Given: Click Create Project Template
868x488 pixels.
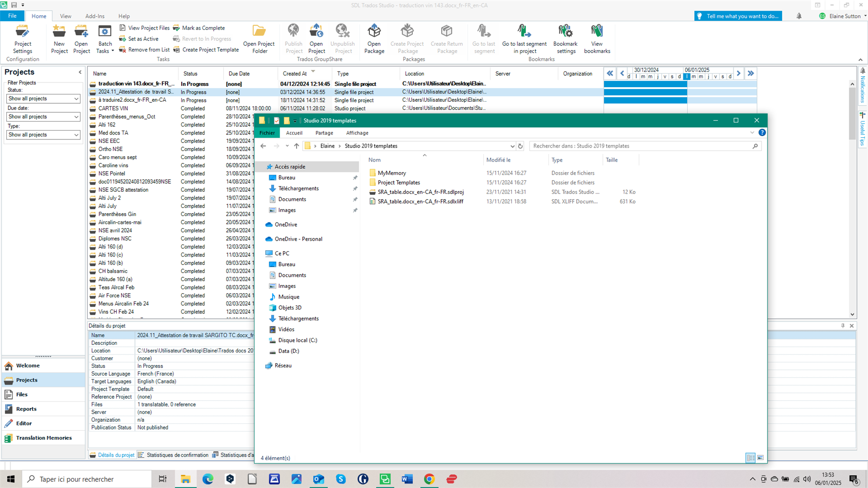Looking at the screenshot, I should 206,50.
